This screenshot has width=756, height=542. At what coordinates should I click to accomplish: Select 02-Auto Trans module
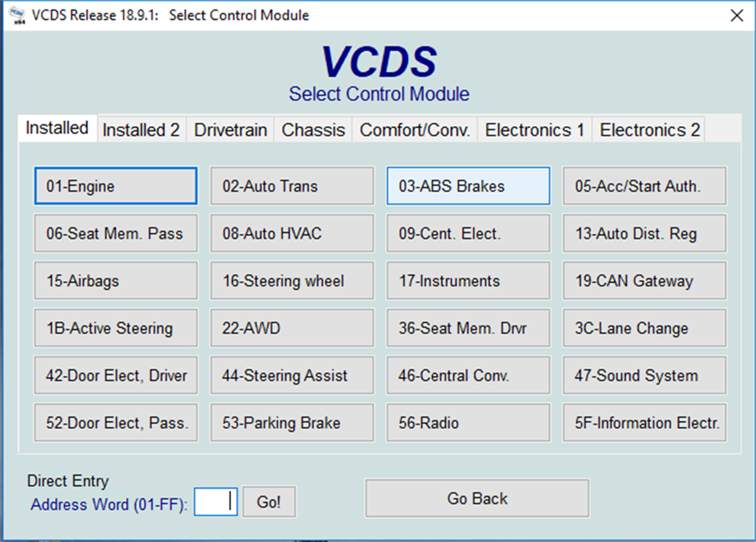point(292,186)
